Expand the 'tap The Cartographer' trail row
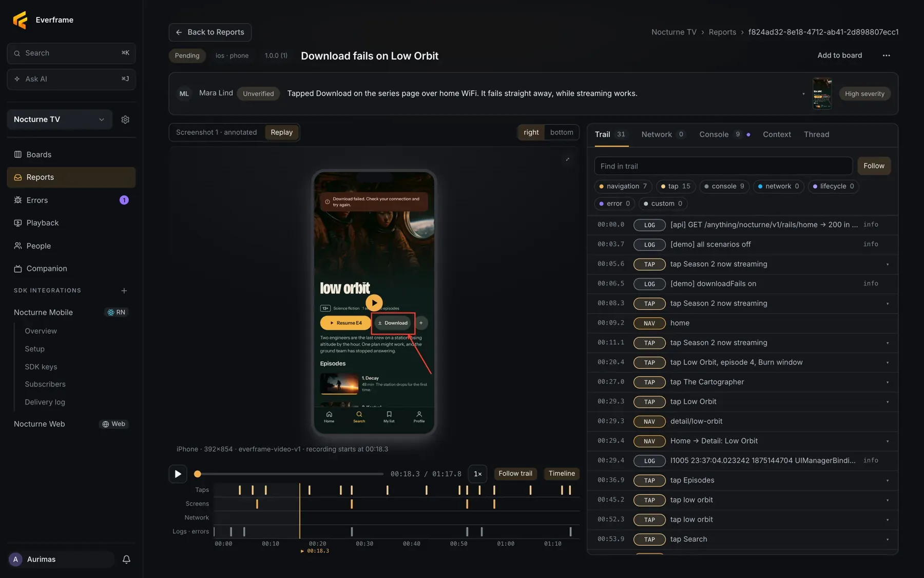The height and width of the screenshot is (578, 924). coord(888,382)
